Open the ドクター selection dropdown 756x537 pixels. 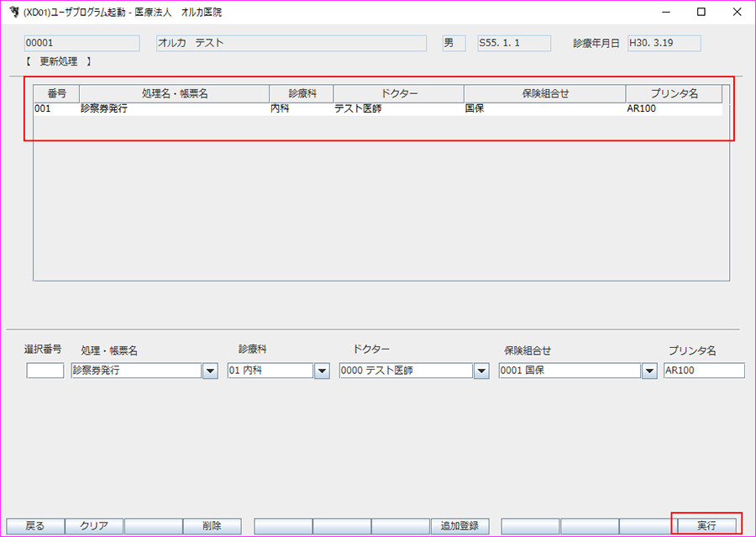[480, 370]
